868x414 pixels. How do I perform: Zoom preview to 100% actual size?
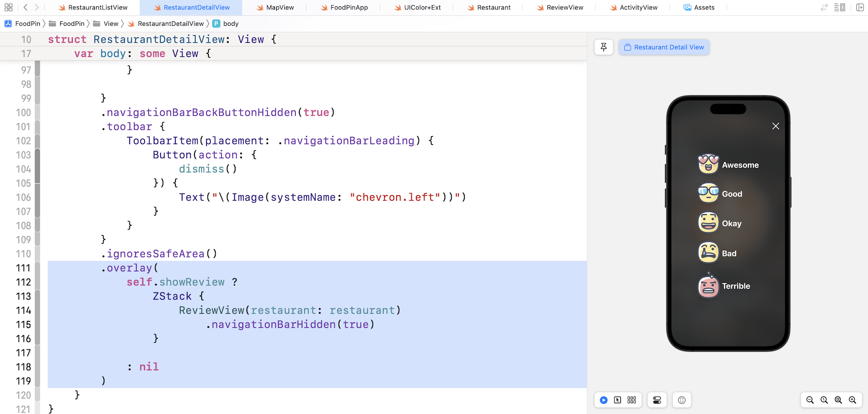[x=824, y=400]
